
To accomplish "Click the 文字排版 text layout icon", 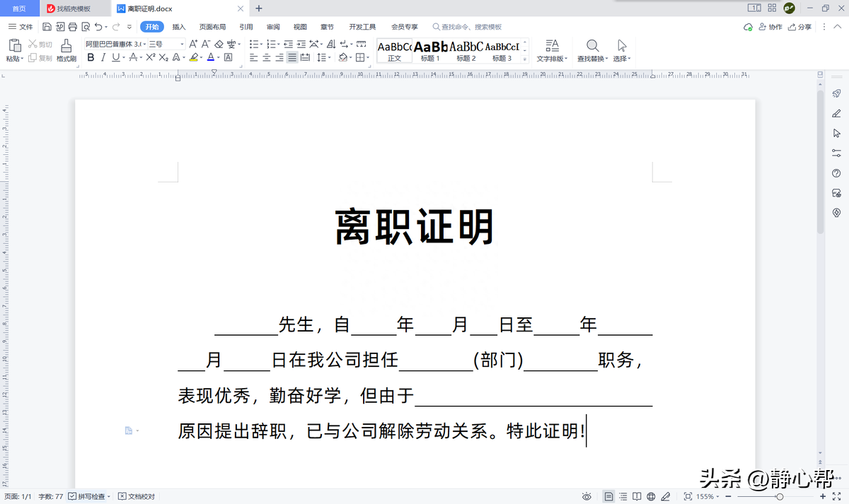I will coord(552,49).
